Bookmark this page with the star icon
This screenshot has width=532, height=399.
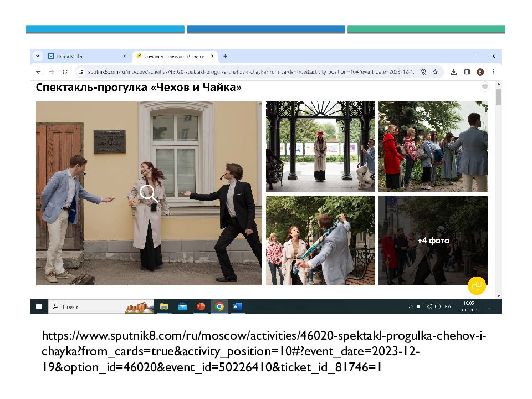click(x=436, y=72)
